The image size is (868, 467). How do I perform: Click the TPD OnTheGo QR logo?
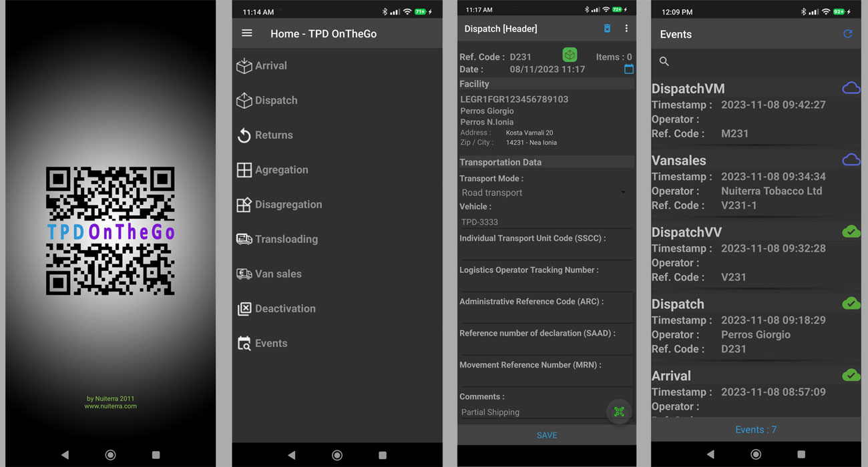(x=110, y=231)
